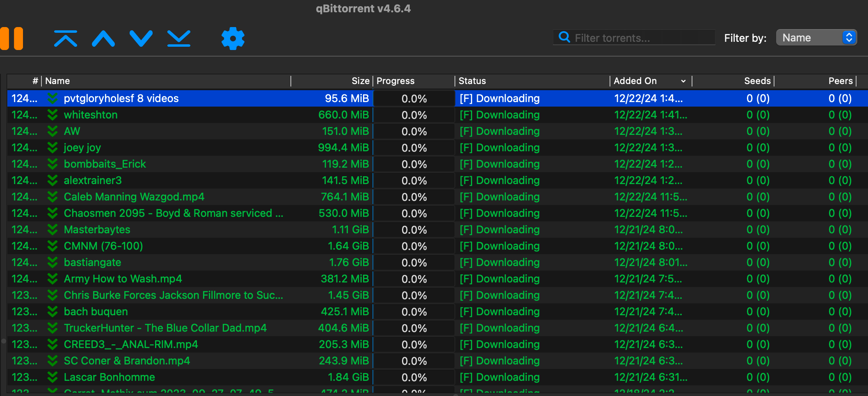
Task: Click the orange Pause button
Action: [12, 39]
